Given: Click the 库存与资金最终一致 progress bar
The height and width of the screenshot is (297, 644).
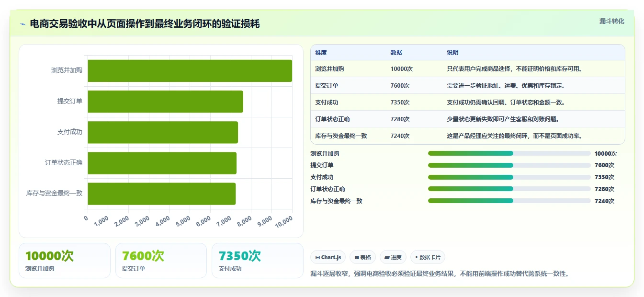Looking at the screenshot, I should [x=509, y=201].
